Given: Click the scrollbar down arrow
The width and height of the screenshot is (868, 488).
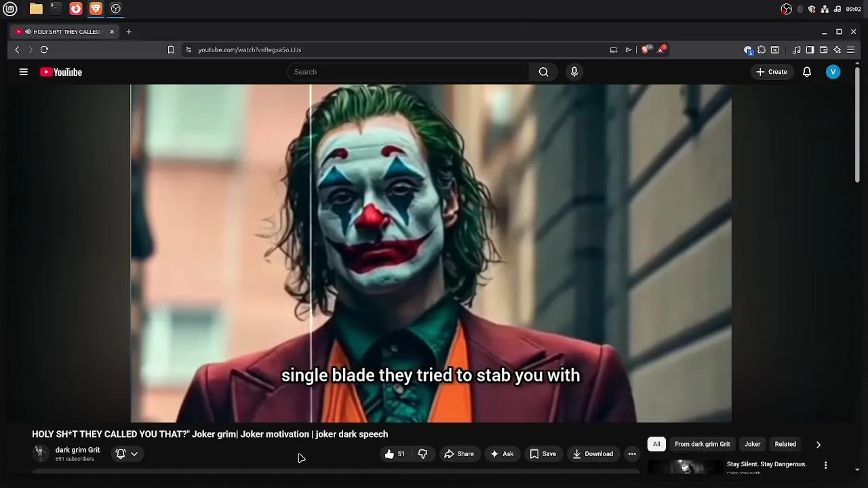Looking at the screenshot, I should 857,469.
